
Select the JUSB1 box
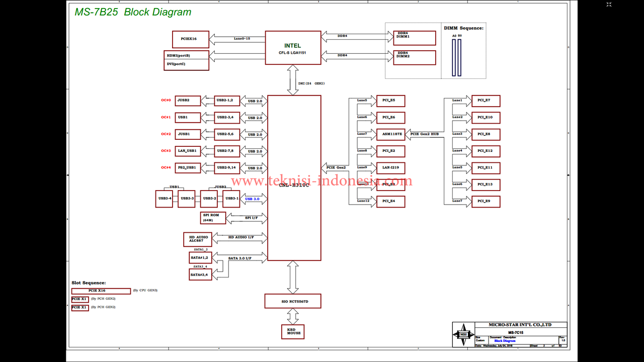(187, 134)
